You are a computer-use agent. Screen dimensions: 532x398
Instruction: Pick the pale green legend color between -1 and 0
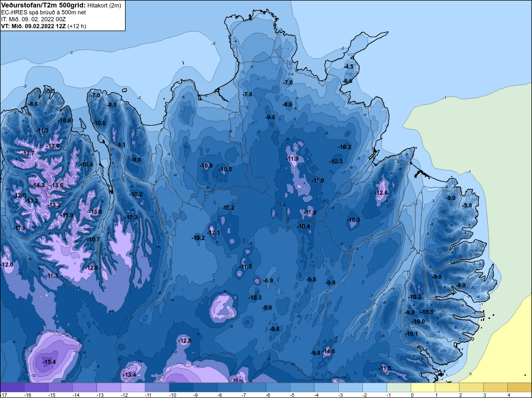[x=398, y=387]
